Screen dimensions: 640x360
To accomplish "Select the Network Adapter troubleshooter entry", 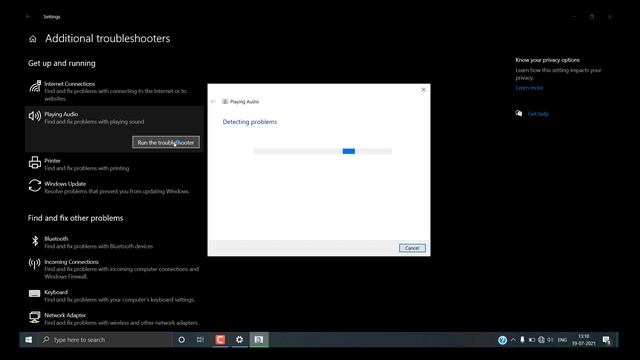I will click(x=114, y=319).
